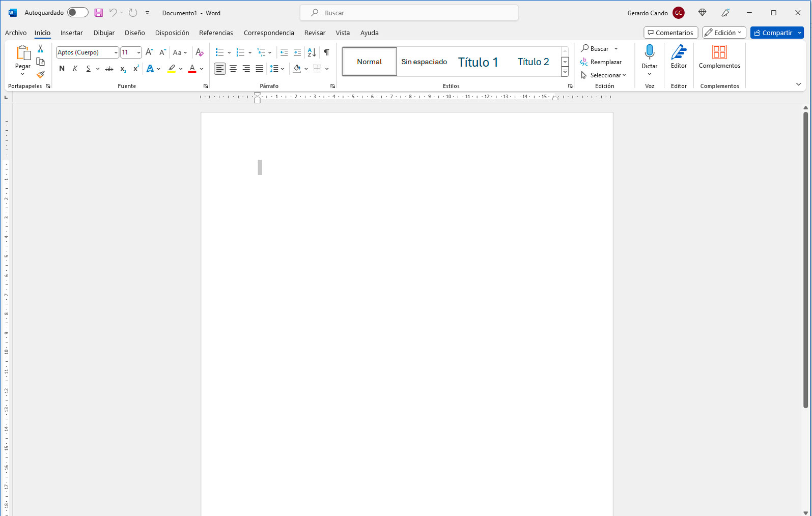812x516 pixels.
Task: Open the Párrafo dialog launcher
Action: pyautogui.click(x=332, y=86)
